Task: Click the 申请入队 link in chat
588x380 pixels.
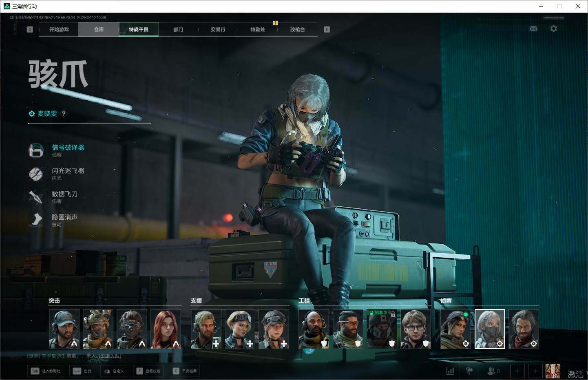Action: (x=109, y=356)
